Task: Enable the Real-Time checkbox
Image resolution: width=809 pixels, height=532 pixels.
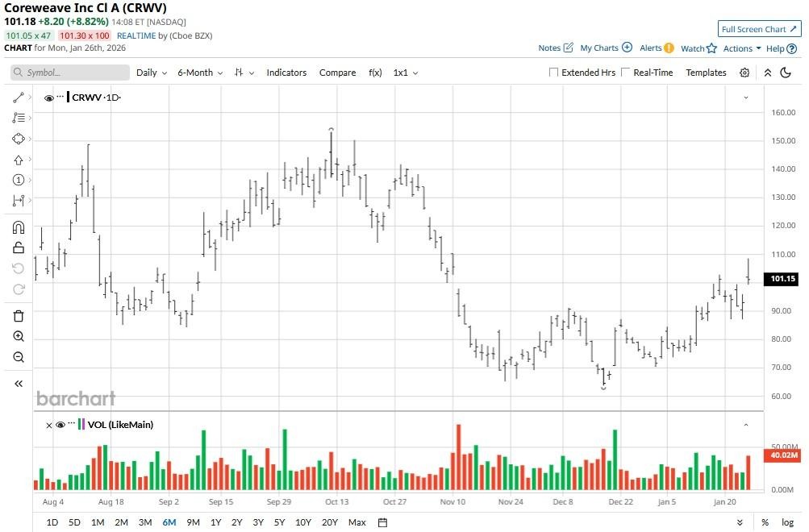Action: (625, 73)
